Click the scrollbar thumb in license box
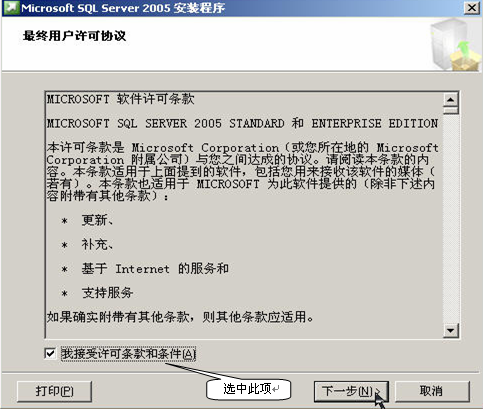The height and width of the screenshot is (410, 483). pyautogui.click(x=451, y=110)
